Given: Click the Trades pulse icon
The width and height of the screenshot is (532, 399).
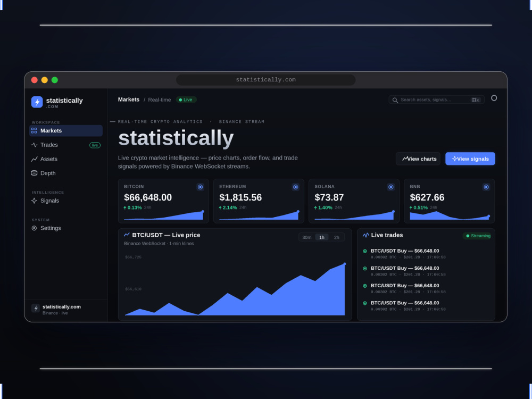Looking at the screenshot, I should [34, 145].
